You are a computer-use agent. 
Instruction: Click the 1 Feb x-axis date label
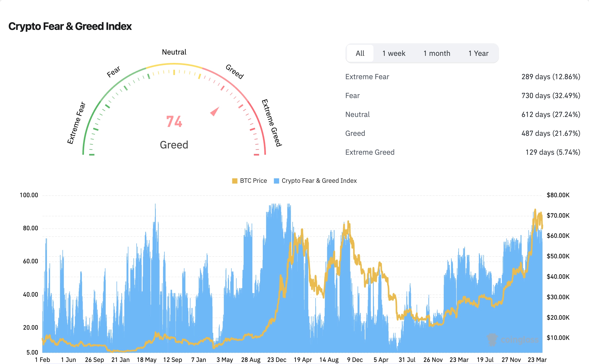click(42, 360)
